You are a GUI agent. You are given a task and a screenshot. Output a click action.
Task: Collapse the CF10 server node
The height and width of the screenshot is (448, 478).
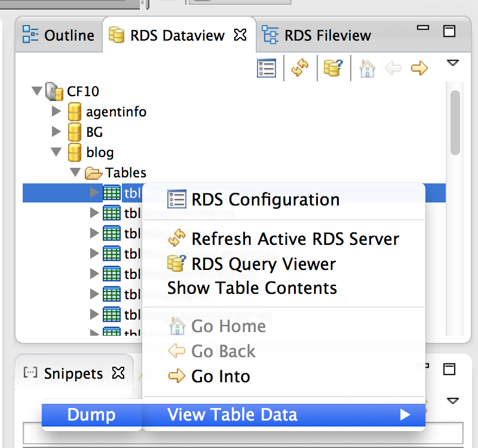37,91
